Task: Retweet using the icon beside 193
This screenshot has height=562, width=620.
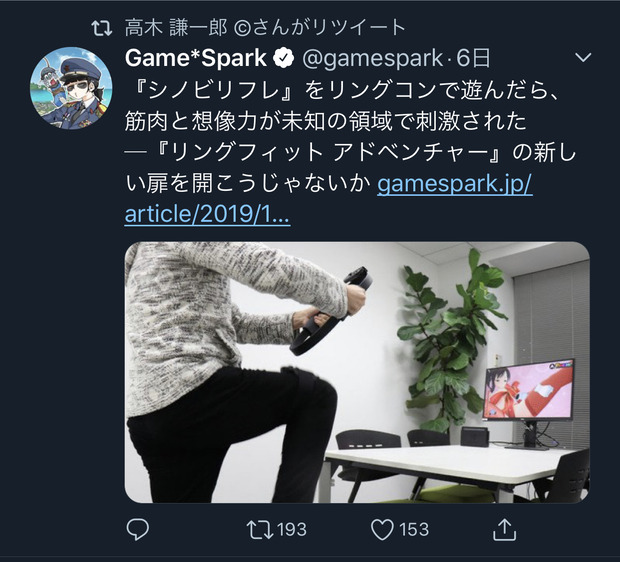Action: (x=260, y=530)
